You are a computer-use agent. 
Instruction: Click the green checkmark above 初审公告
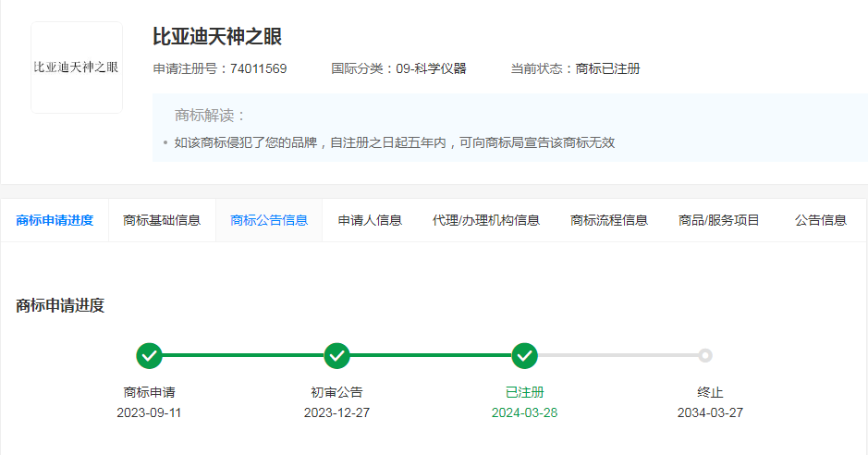(336, 355)
